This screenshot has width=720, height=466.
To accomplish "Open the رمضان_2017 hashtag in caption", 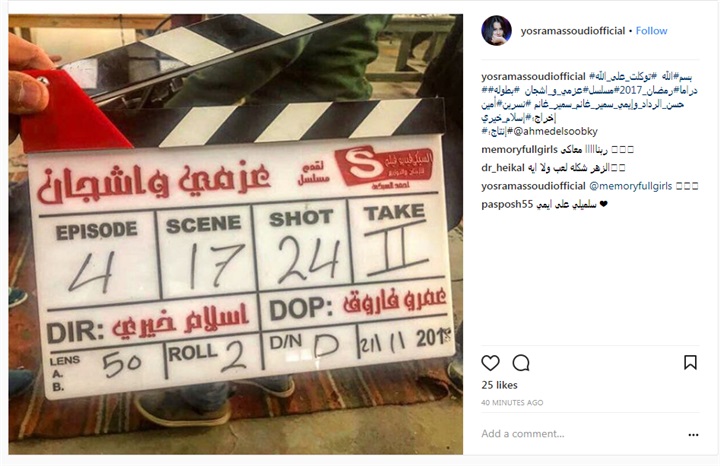I will pyautogui.click(x=643, y=90).
